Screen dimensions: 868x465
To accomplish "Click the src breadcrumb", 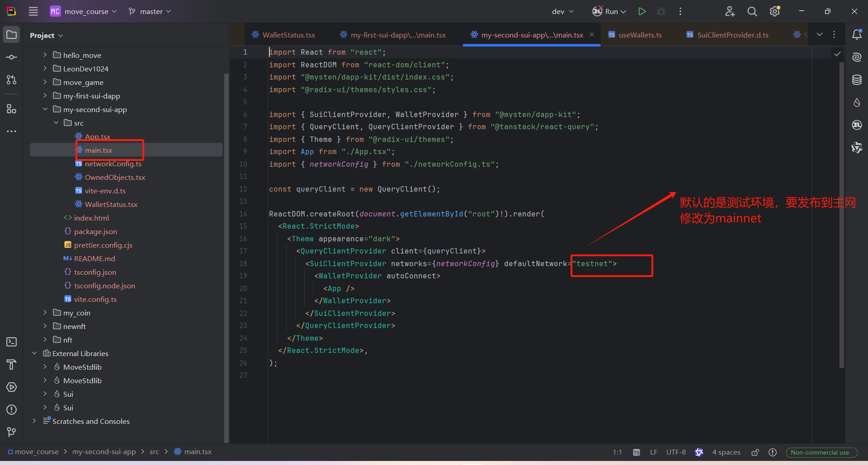I will click(154, 452).
